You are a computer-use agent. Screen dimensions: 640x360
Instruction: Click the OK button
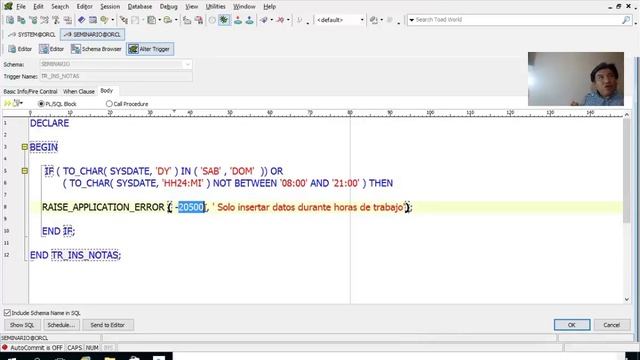[x=572, y=325]
